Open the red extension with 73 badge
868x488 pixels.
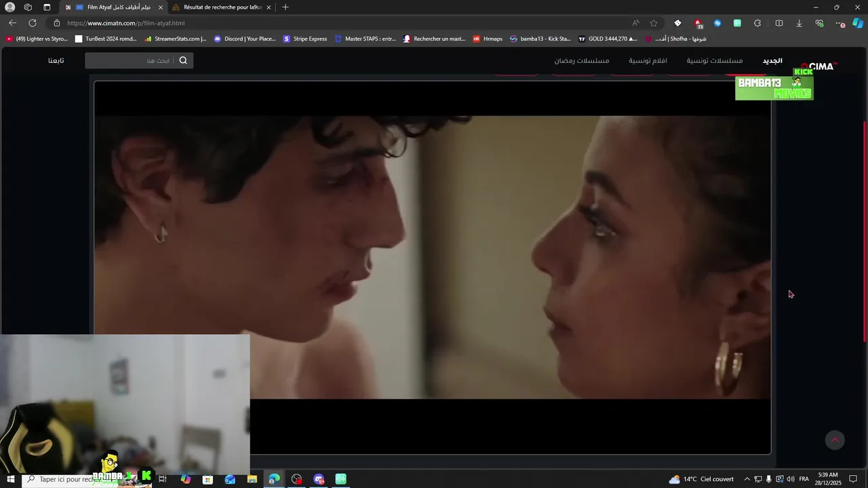(x=698, y=24)
